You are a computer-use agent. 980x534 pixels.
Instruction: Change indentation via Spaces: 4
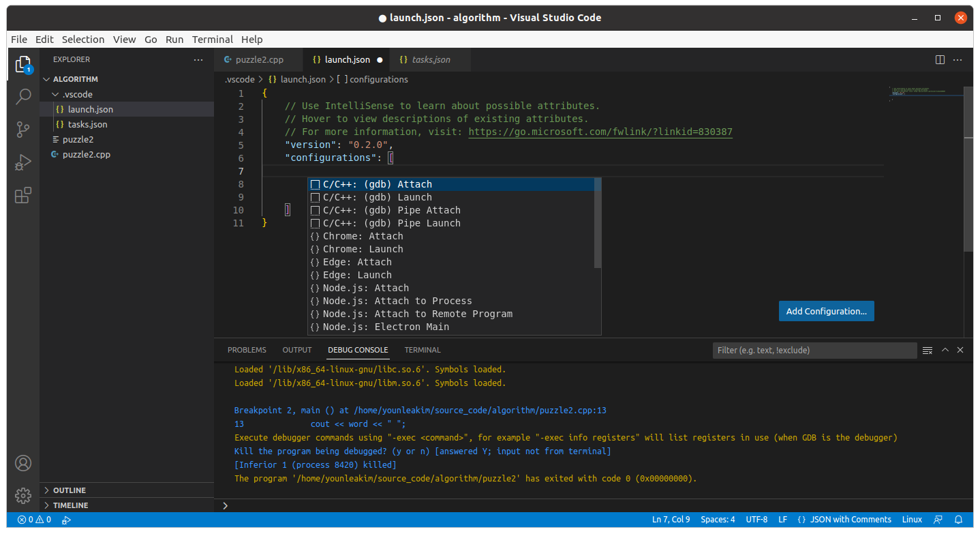coord(718,520)
